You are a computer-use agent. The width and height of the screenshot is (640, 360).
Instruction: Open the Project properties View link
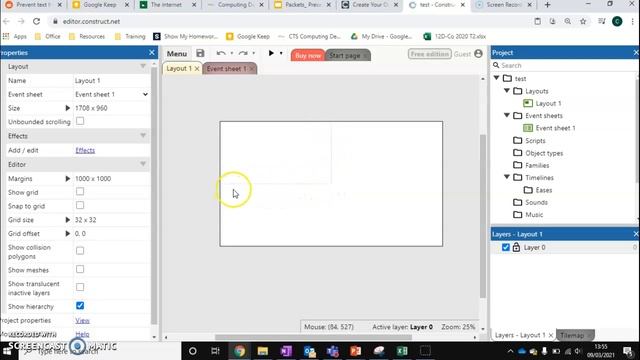(x=82, y=321)
